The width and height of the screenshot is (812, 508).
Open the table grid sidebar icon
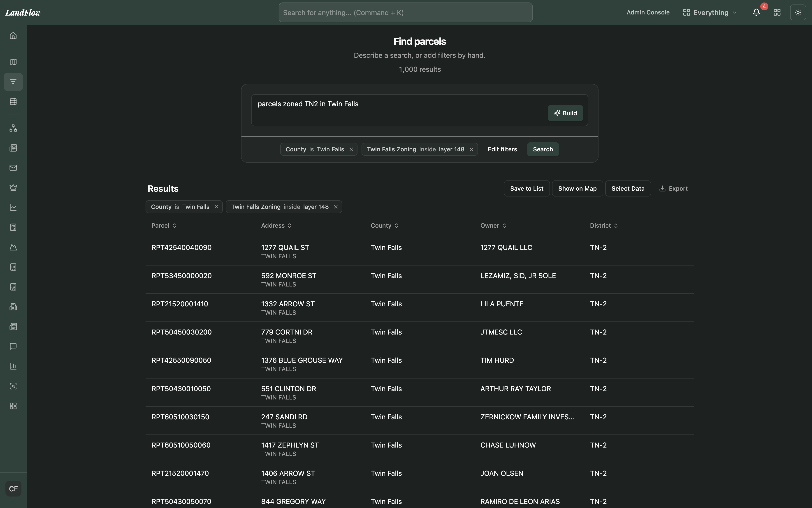13,102
